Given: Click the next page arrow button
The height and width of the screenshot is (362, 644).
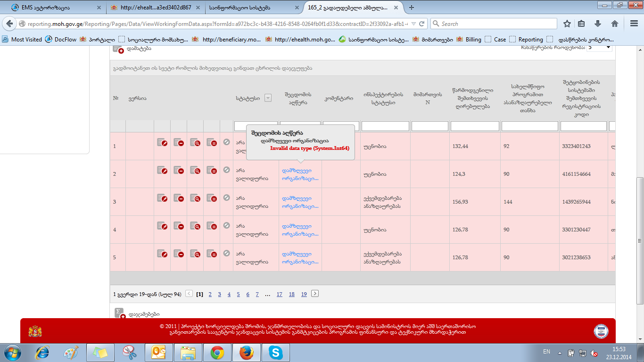Looking at the screenshot, I should click(315, 294).
